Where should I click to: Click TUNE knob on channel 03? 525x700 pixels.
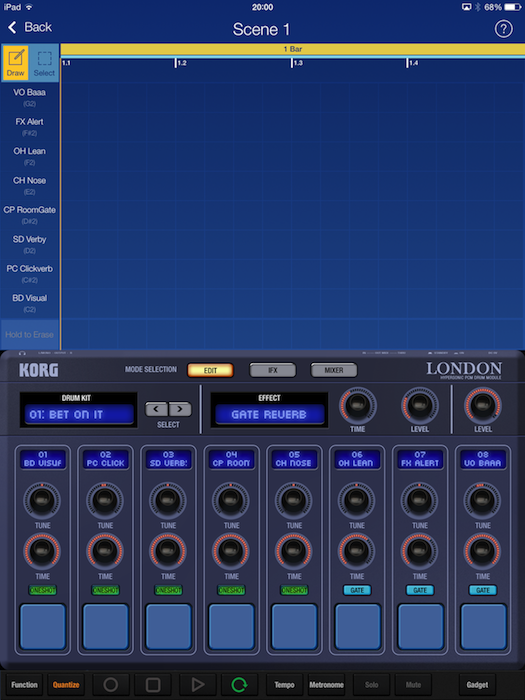[168, 500]
